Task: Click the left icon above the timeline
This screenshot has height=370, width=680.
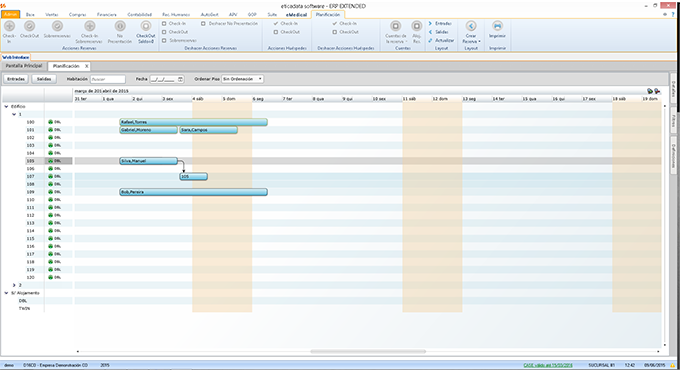Action: [x=650, y=91]
